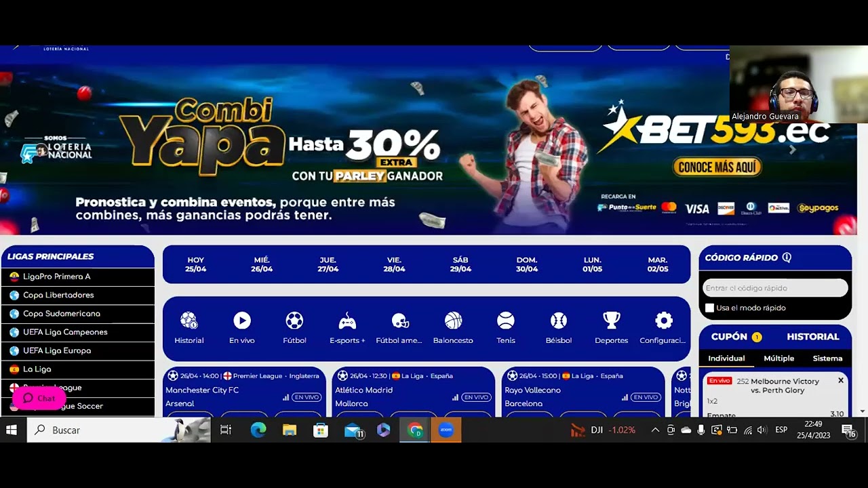Screen dimensions: 868x488
Task: Click EN VIVO badge on Rayo Vallecano match
Action: pos(646,397)
